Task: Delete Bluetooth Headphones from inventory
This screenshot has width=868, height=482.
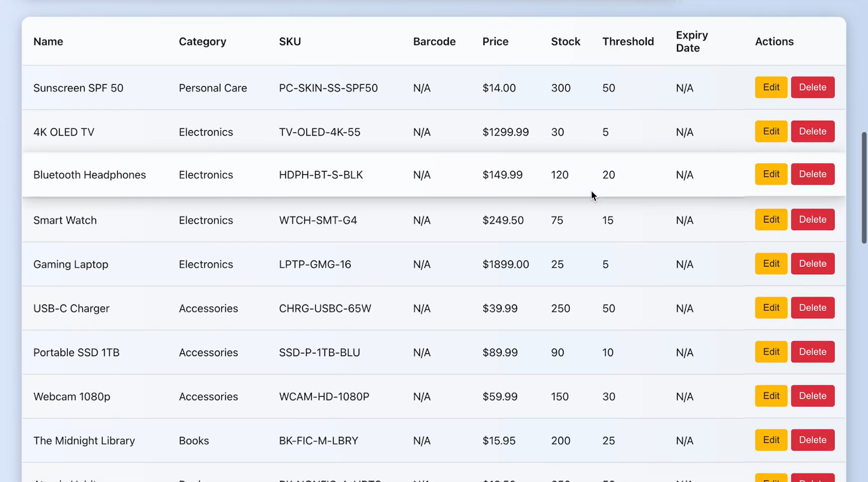Action: [812, 174]
